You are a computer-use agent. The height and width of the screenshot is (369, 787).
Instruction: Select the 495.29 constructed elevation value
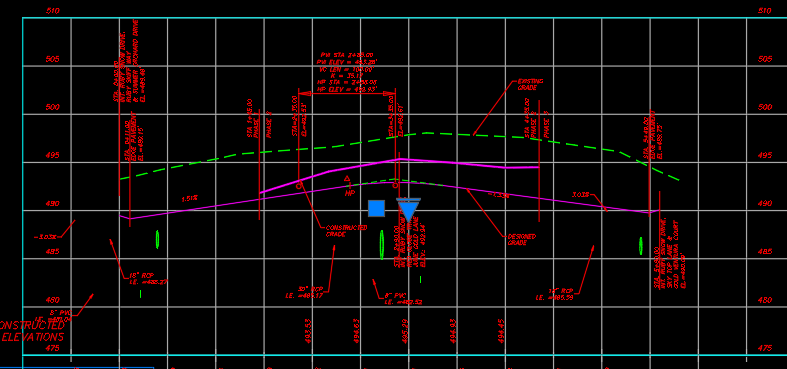405,331
